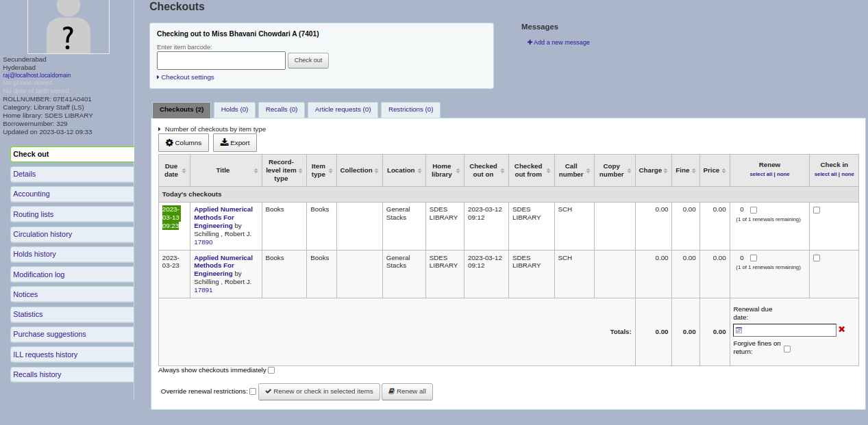Click the calendar icon in renewal date field
The height and width of the screenshot is (425, 868).
click(x=739, y=331)
